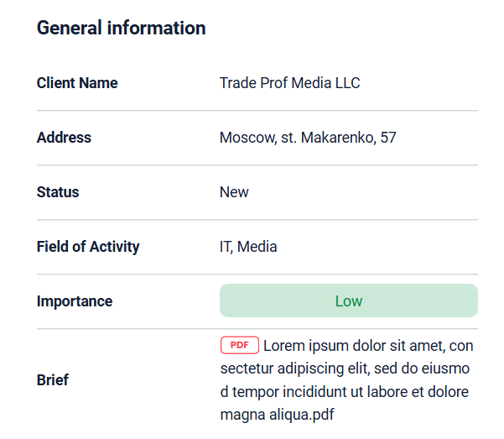504x439 pixels.
Task: Click the Client Name label
Action: [x=77, y=83]
